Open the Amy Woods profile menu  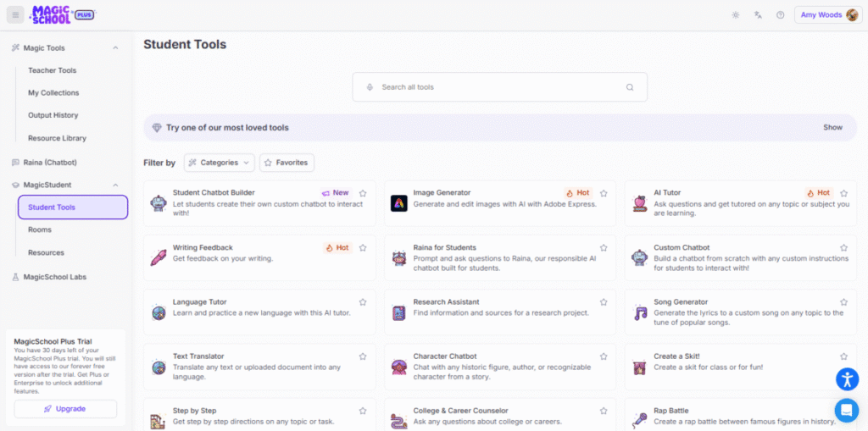(827, 15)
